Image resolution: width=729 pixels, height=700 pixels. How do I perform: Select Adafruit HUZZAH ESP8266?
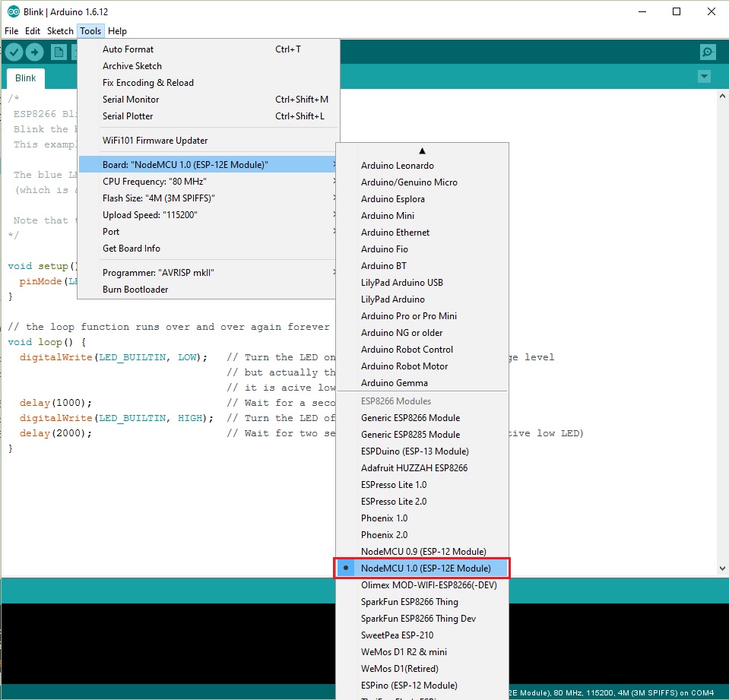tap(422, 468)
